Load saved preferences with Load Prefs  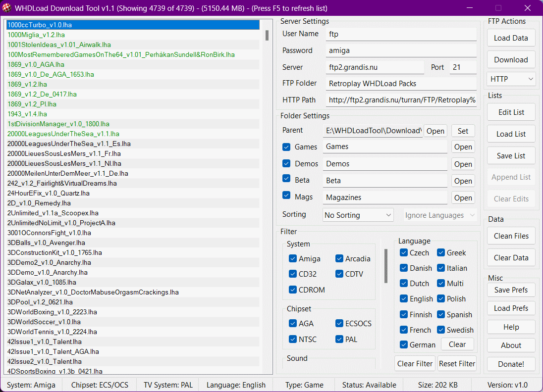tap(511, 308)
